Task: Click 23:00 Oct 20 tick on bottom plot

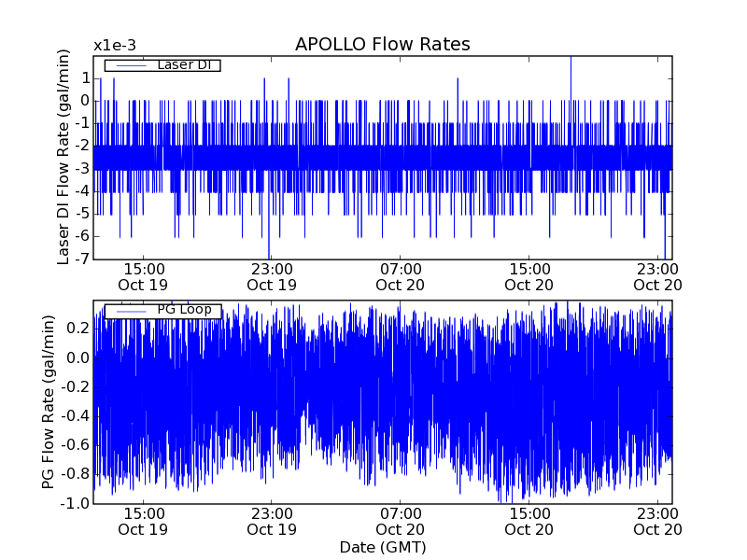Action: (x=658, y=521)
